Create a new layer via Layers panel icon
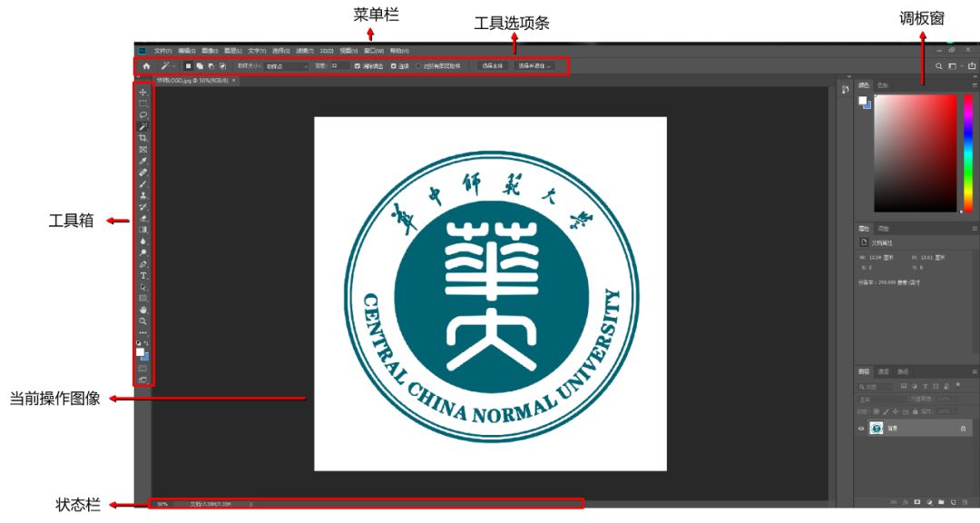The height and width of the screenshot is (523, 980). point(953,502)
